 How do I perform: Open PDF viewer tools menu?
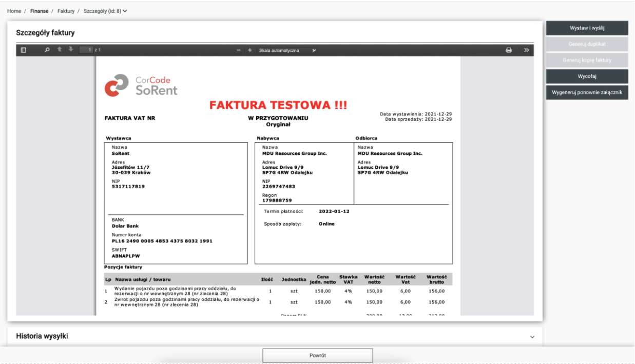(x=526, y=50)
